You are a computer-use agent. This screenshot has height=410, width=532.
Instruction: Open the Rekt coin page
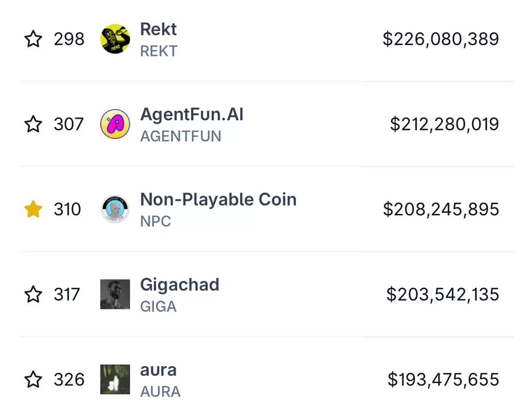tap(158, 29)
